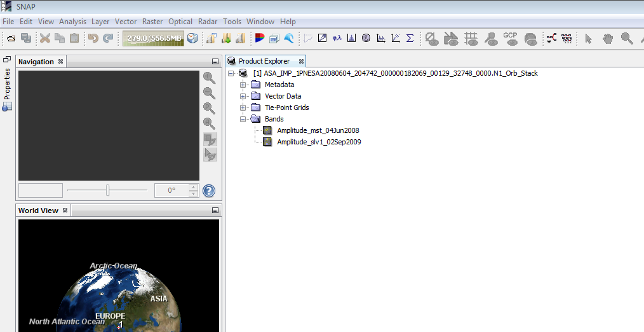Open the Sigma statistics icon
644x332 pixels.
point(410,38)
